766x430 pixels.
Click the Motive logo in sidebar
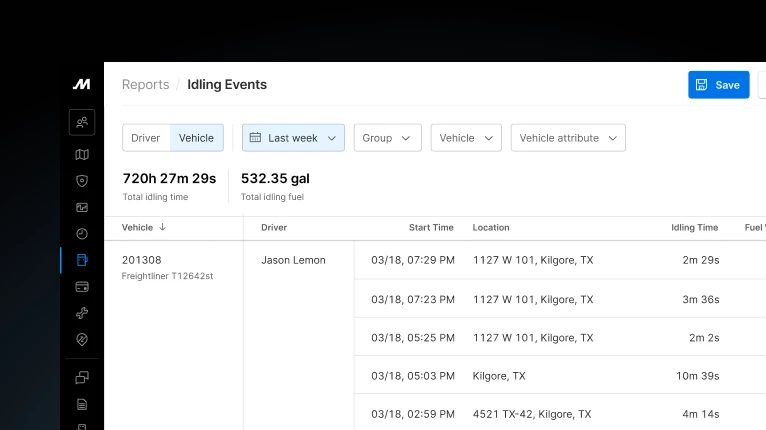(x=82, y=85)
